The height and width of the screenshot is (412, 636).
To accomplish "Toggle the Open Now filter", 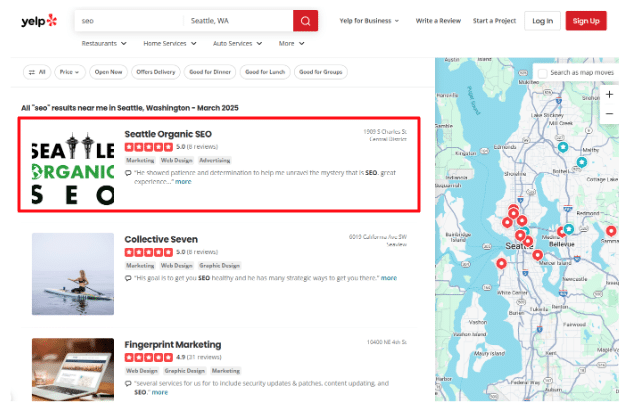I will click(x=108, y=72).
